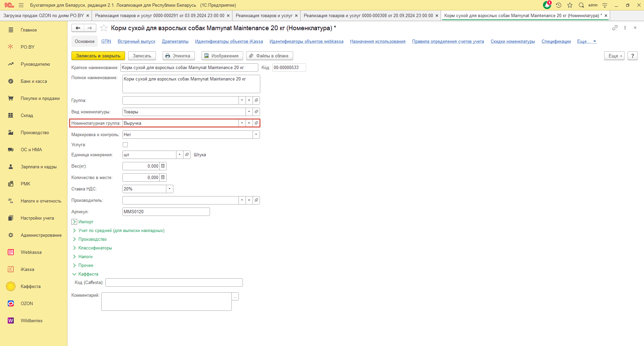Open the GTIN navigation link
644x346 pixels.
[106, 42]
